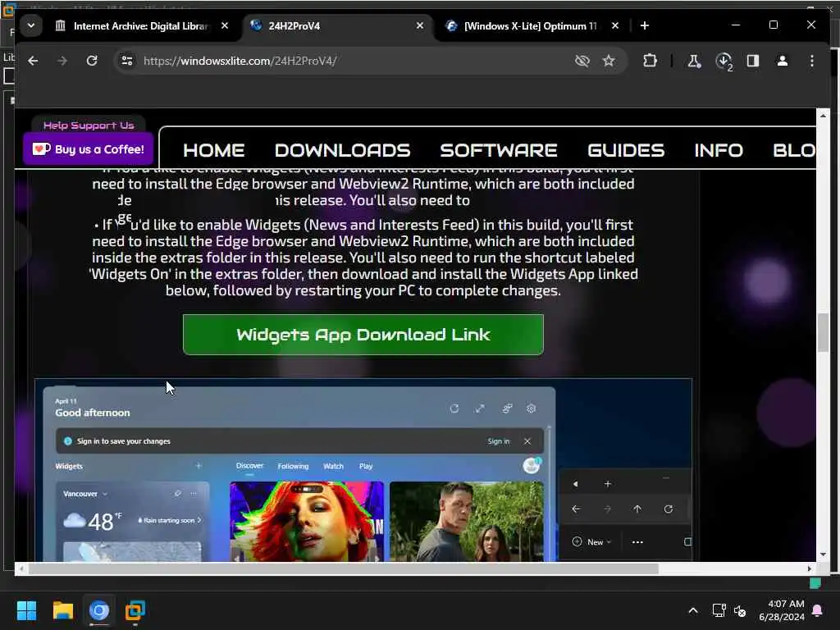Show browser downloads

pos(724,61)
